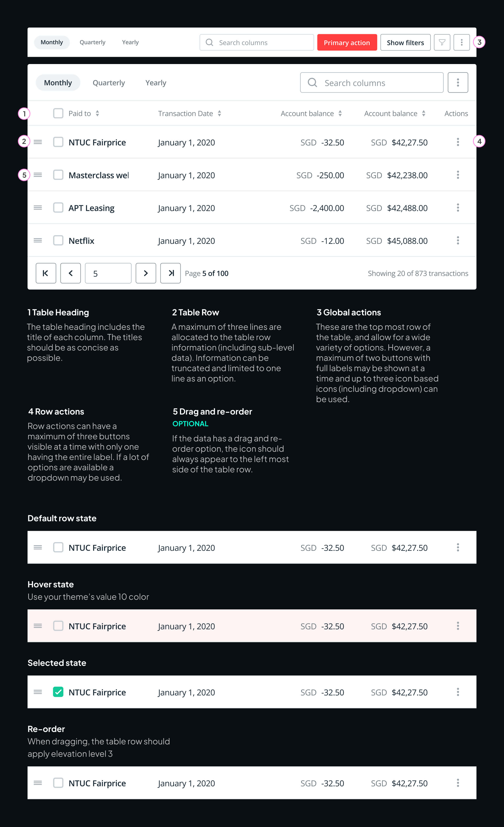
Task: Go to the next page with the right chevron
Action: coord(146,273)
